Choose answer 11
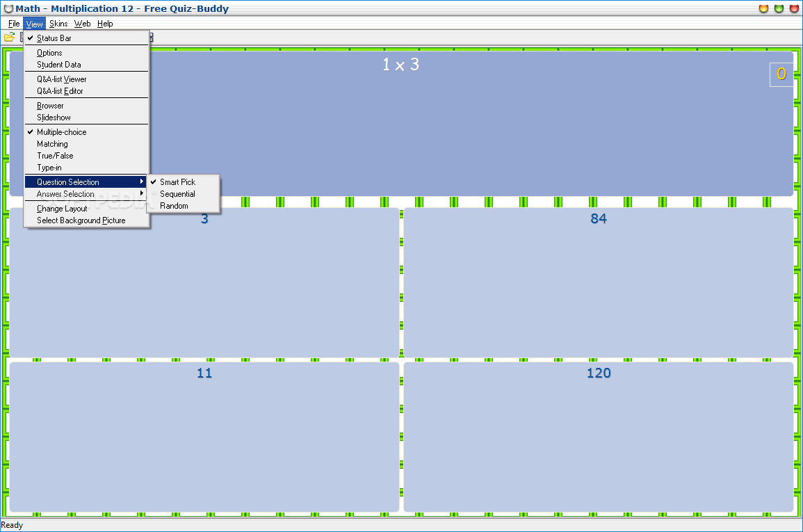Viewport: 803px width, 532px height. tap(204, 437)
